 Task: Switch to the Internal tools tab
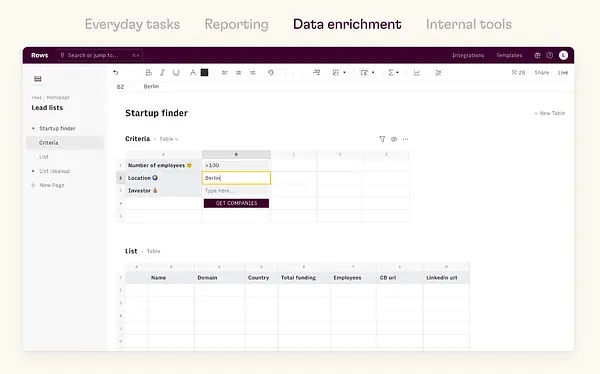469,24
